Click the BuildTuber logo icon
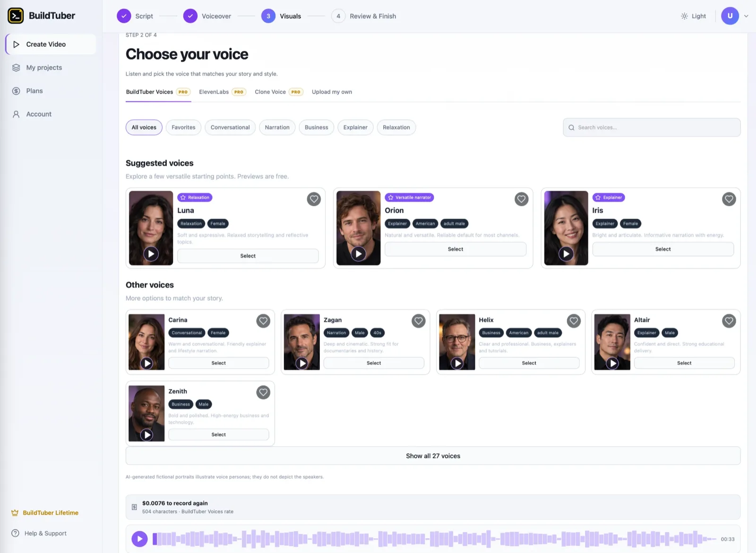The width and height of the screenshot is (756, 553). pos(16,16)
